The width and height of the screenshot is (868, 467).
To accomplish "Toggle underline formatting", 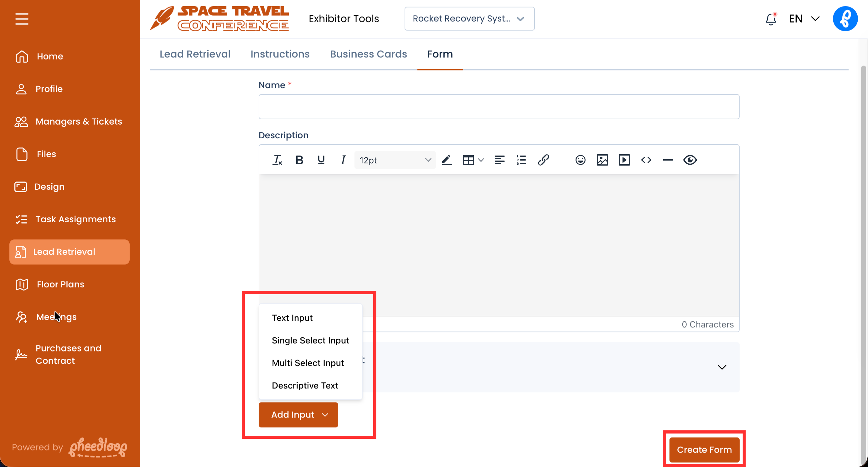I will pyautogui.click(x=321, y=160).
